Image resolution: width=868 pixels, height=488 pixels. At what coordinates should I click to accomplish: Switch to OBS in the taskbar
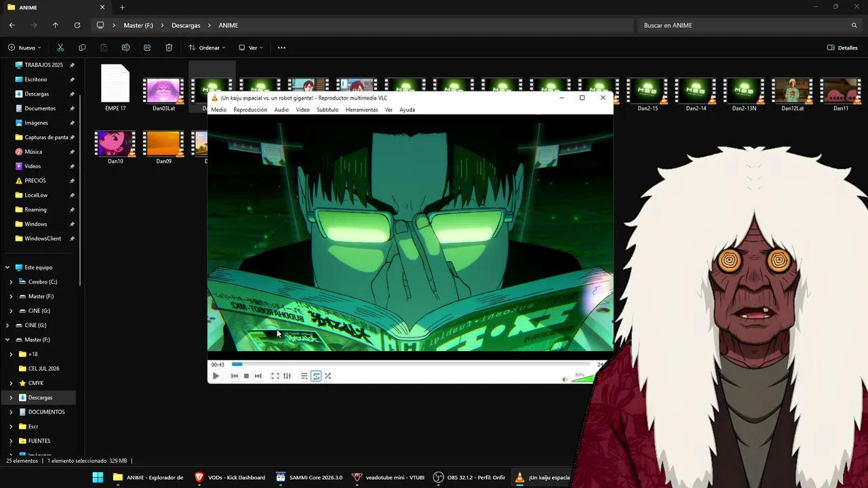(469, 477)
